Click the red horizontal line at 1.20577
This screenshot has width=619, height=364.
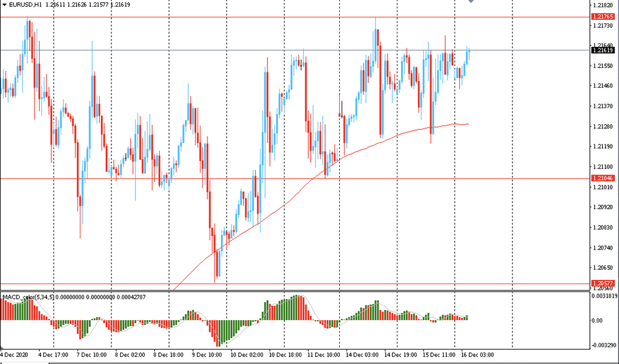[295, 284]
